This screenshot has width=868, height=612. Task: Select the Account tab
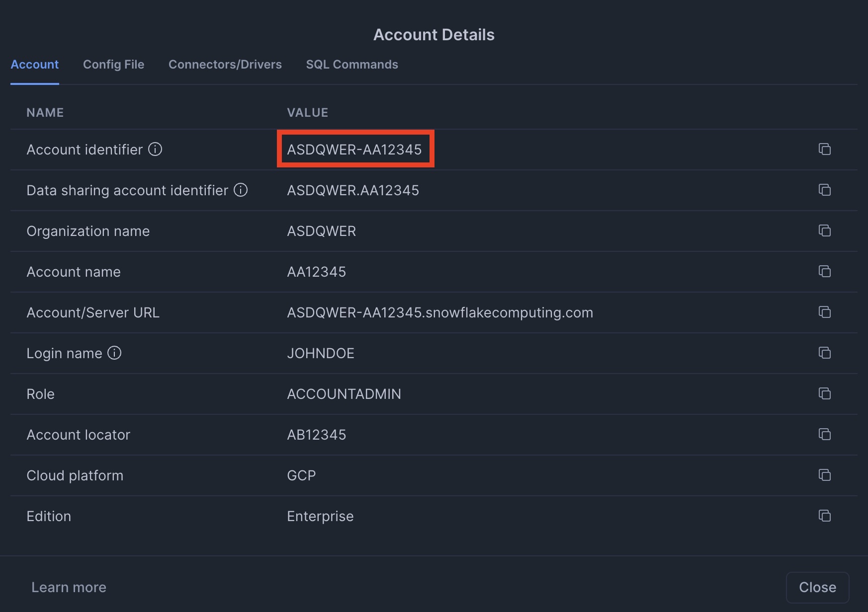35,65
